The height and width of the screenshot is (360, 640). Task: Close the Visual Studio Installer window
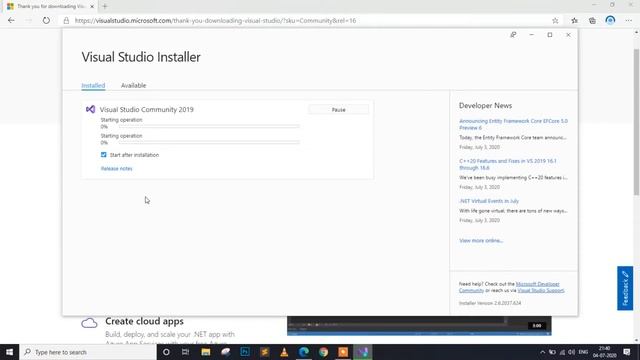tap(568, 35)
